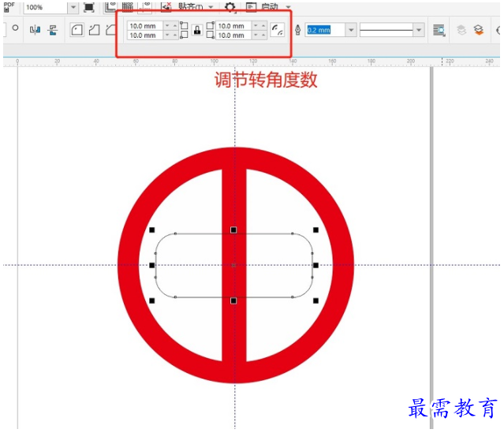Toggle the show guidelines icon
Image resolution: width=504 pixels, height=433 pixels.
(x=145, y=7)
